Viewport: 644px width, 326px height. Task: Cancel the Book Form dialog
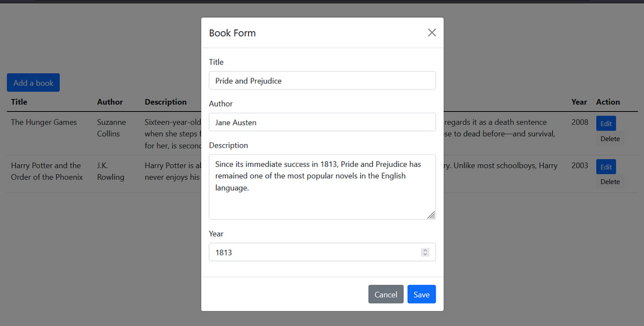[x=386, y=294]
